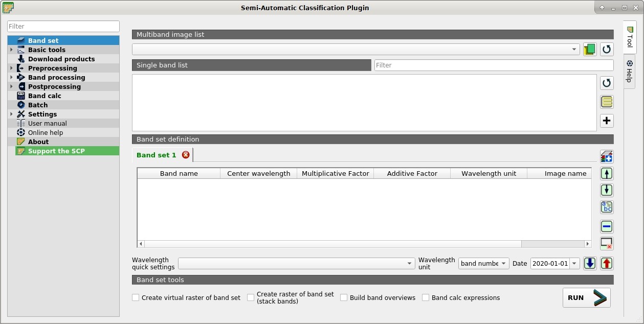Toggle Build band overviews checkbox

(x=344, y=297)
